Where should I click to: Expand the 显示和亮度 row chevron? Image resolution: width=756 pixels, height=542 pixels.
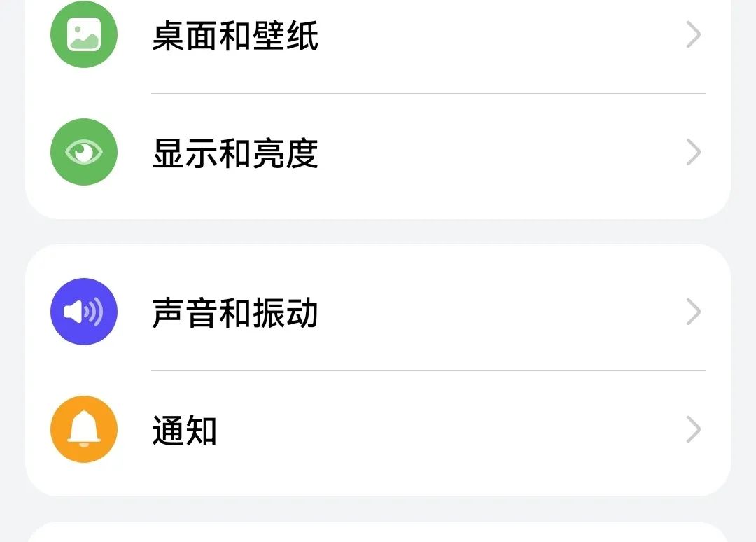692,151
